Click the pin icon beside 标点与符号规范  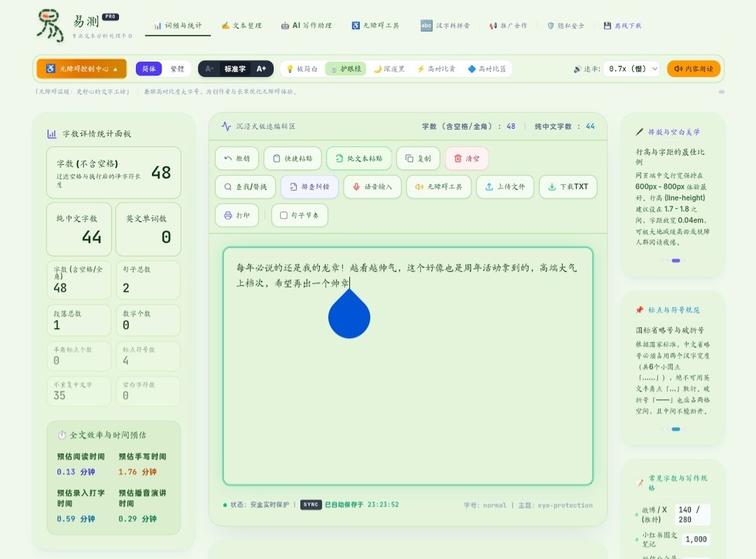coord(639,310)
